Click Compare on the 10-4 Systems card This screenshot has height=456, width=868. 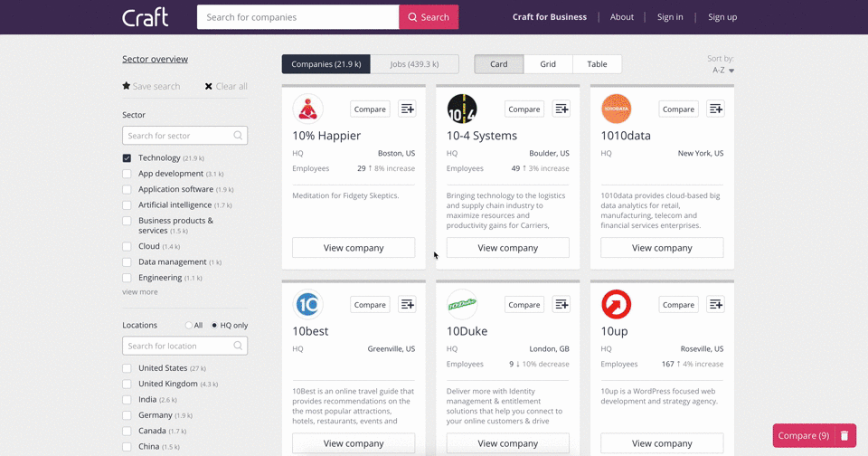[524, 109]
